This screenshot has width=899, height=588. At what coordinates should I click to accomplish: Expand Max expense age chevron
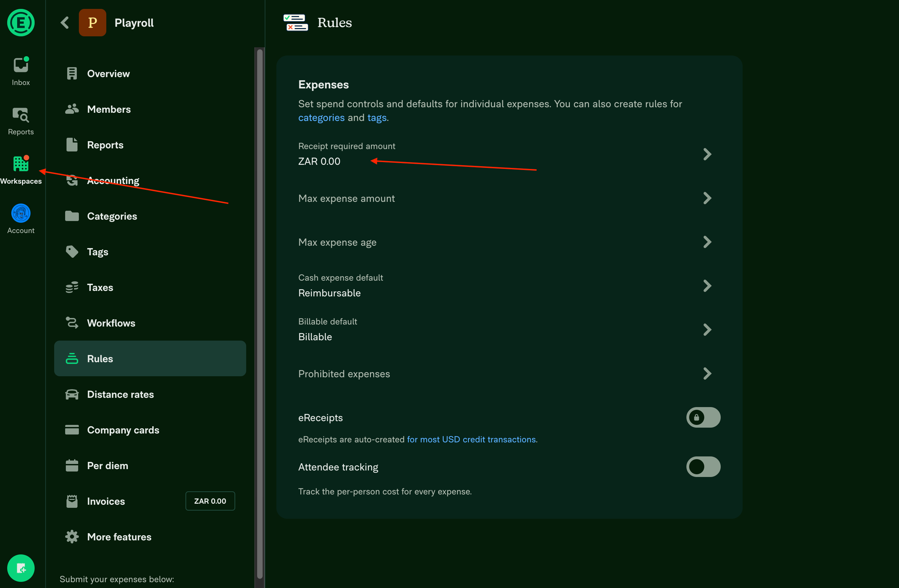707,242
